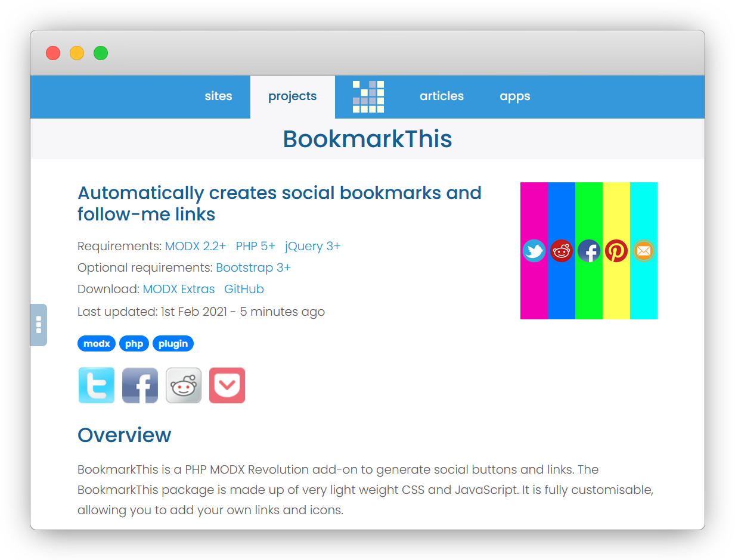Filter by the php tag badge
This screenshot has width=735, height=560.
(134, 344)
